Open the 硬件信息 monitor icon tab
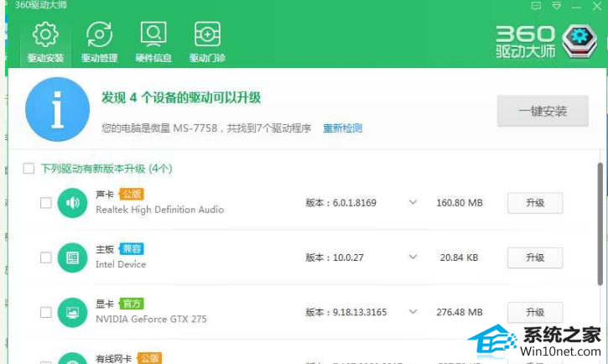Image resolution: width=608 pixels, height=364 pixels. pyautogui.click(x=153, y=34)
